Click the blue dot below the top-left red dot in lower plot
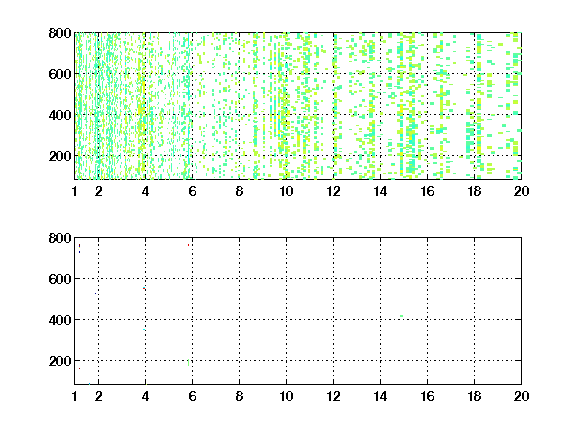 coord(79,252)
